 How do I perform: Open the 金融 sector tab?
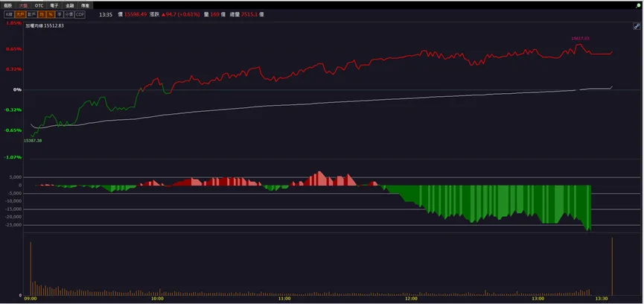pos(70,6)
